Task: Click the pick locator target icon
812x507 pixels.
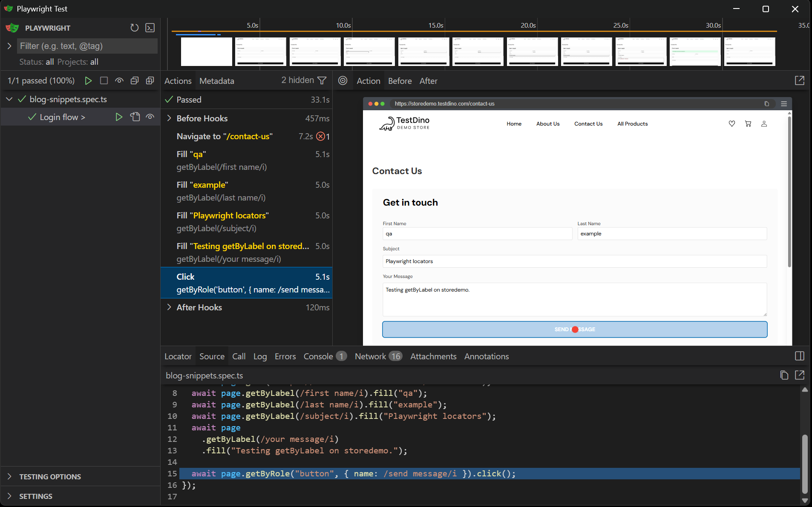Action: [x=343, y=80]
